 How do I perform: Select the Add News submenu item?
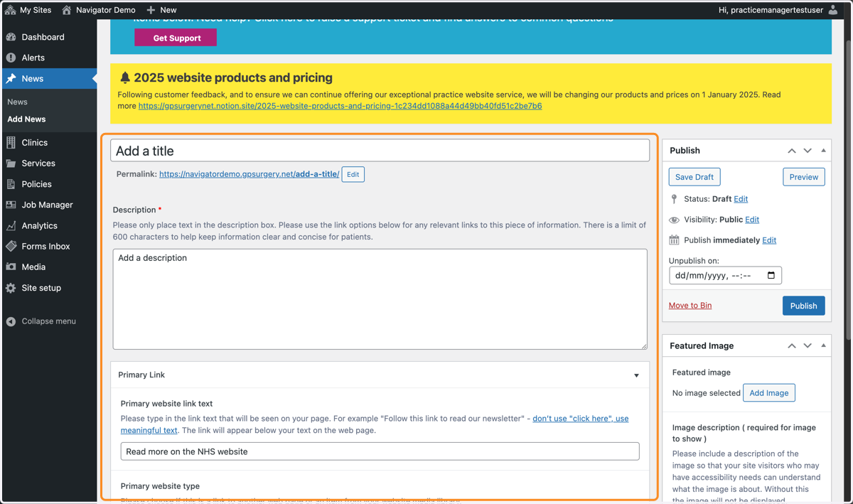(x=26, y=119)
